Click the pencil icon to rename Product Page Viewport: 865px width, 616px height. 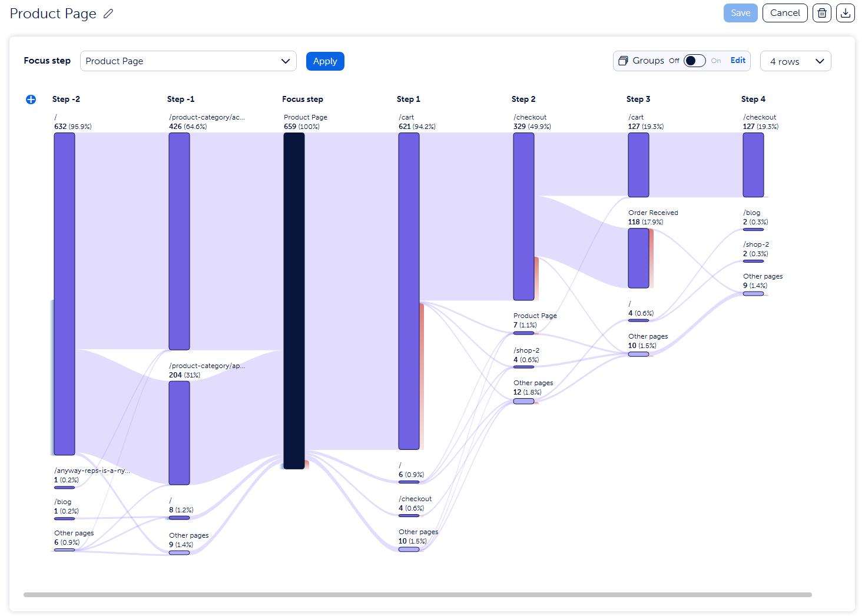(x=108, y=14)
